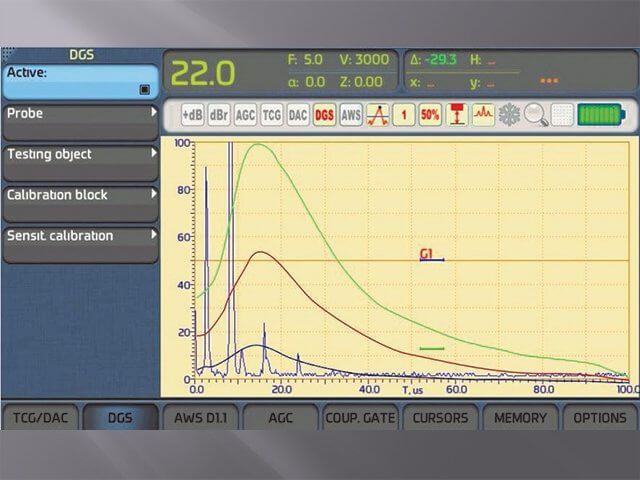Image resolution: width=640 pixels, height=480 pixels.
Task: Click the +dB gain toolbar icon
Action: pos(192,115)
